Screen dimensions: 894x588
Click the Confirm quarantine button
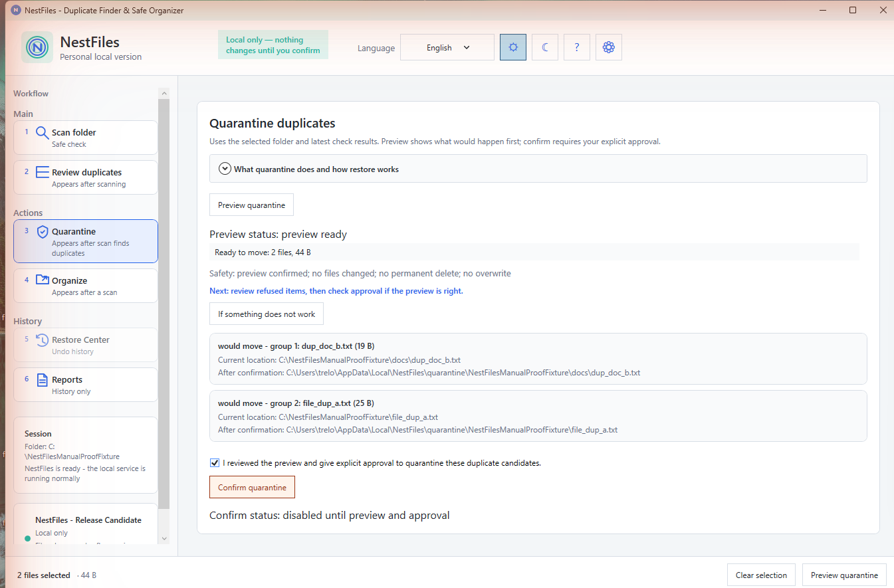pos(252,487)
